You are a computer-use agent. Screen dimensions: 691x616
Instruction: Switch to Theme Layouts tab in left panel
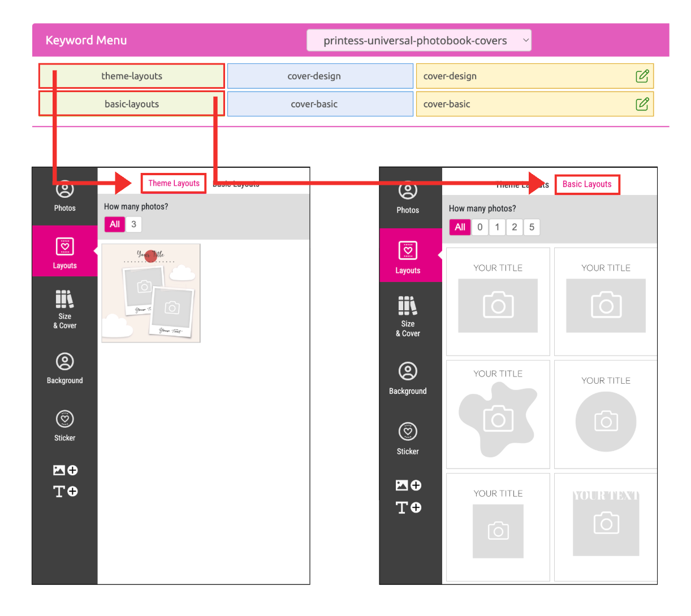pyautogui.click(x=174, y=184)
